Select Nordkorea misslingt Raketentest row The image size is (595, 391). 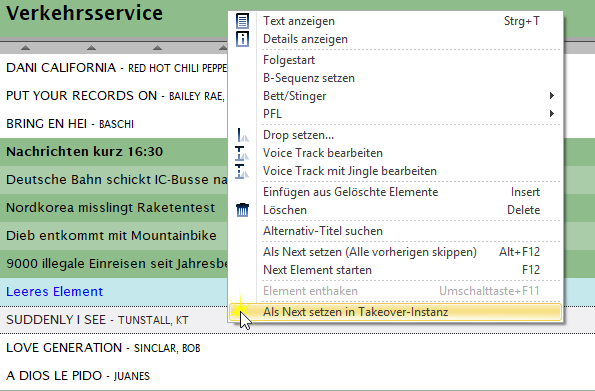tap(114, 208)
